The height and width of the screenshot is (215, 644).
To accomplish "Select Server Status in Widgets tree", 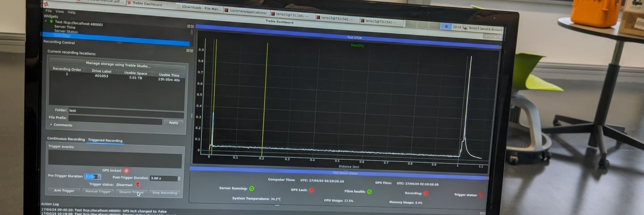I will [66, 31].
